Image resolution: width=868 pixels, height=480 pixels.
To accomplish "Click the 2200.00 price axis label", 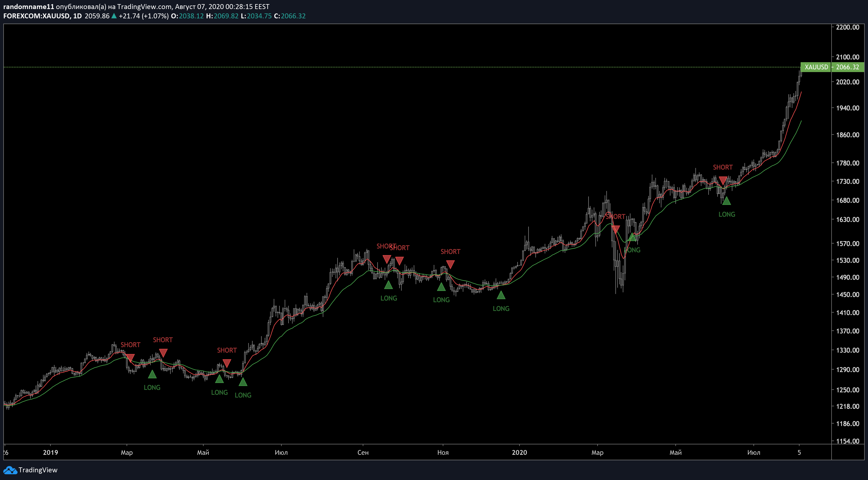I will pyautogui.click(x=848, y=27).
